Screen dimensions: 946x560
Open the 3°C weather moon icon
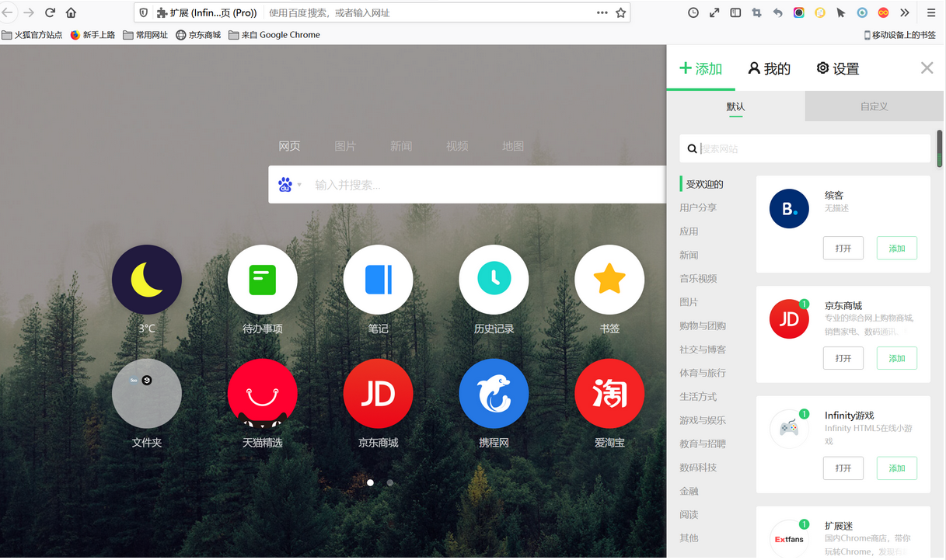147,280
